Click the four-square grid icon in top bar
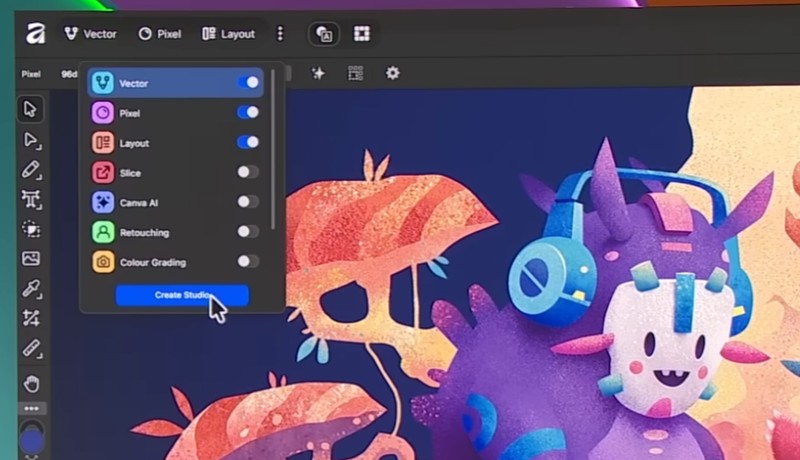This screenshot has height=460, width=800. pyautogui.click(x=362, y=34)
